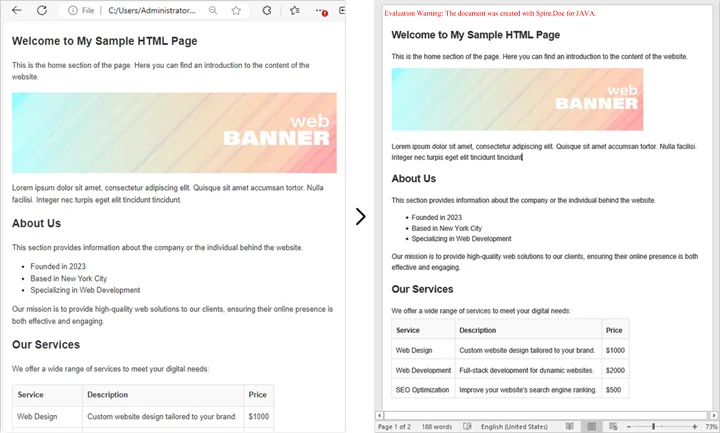
Task: Switch to Read Mode view
Action: coord(569,426)
